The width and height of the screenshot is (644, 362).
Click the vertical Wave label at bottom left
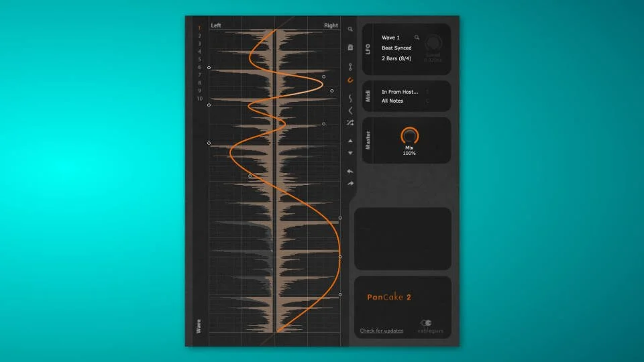[199, 326]
